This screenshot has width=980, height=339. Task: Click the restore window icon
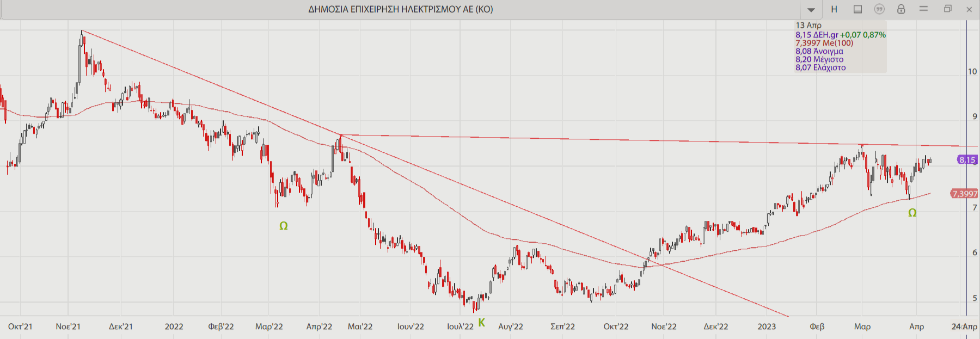tap(948, 9)
